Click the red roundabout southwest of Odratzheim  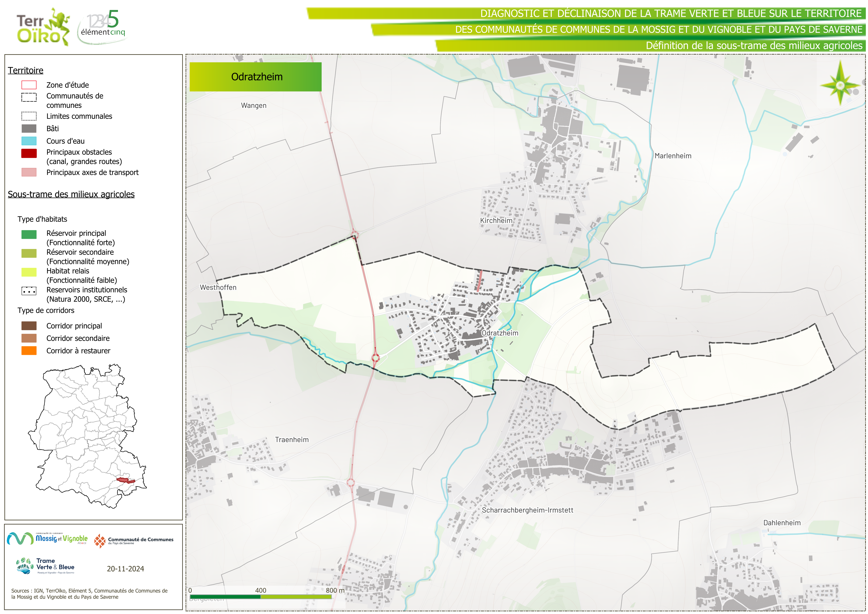point(375,358)
